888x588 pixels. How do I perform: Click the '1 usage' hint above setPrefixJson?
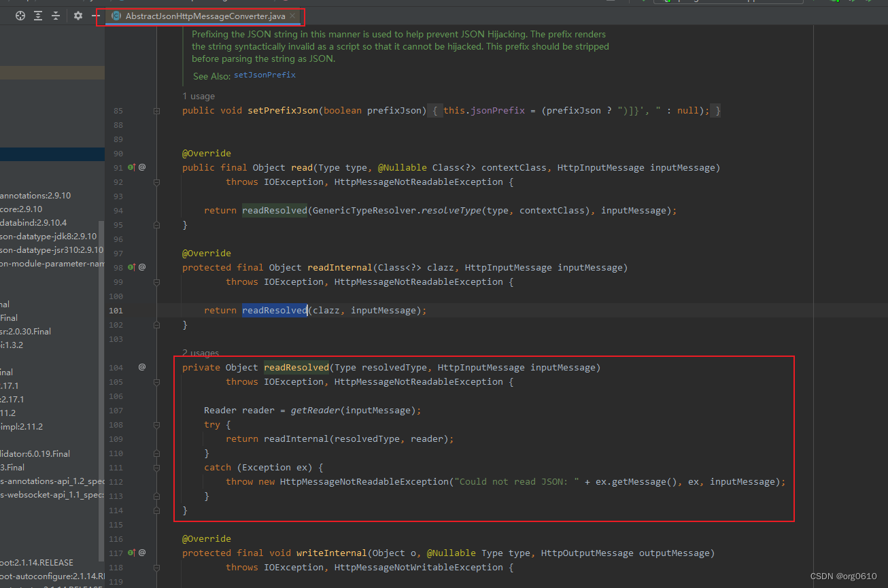pyautogui.click(x=199, y=97)
